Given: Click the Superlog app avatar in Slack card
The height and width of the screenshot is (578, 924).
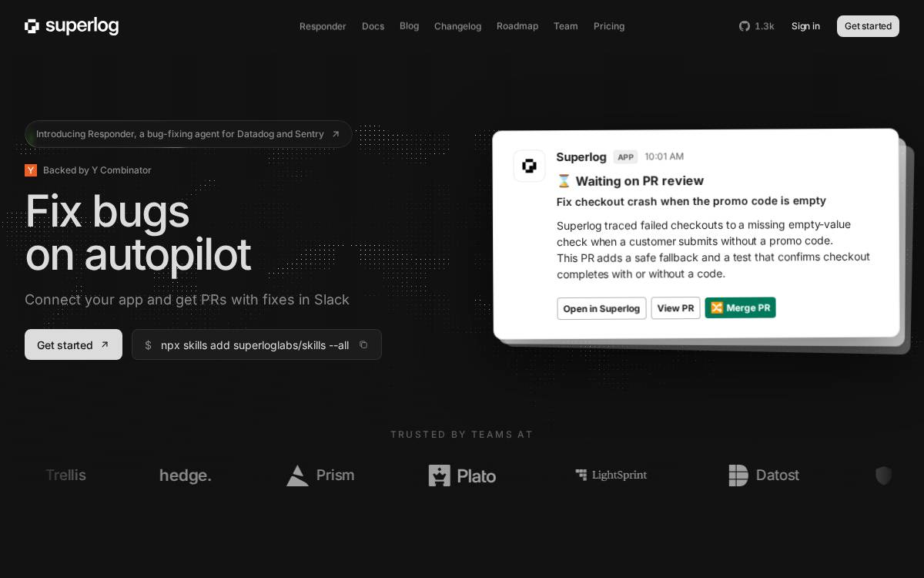Looking at the screenshot, I should click(x=529, y=166).
